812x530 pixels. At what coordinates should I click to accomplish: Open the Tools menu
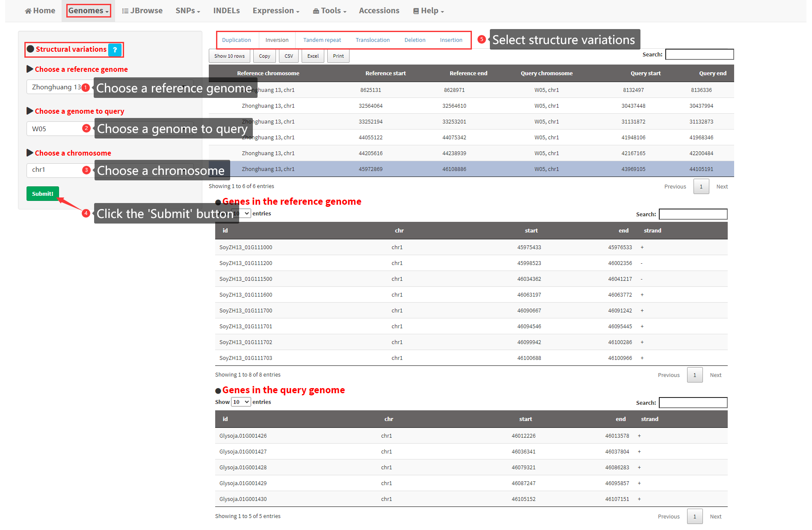(329, 11)
